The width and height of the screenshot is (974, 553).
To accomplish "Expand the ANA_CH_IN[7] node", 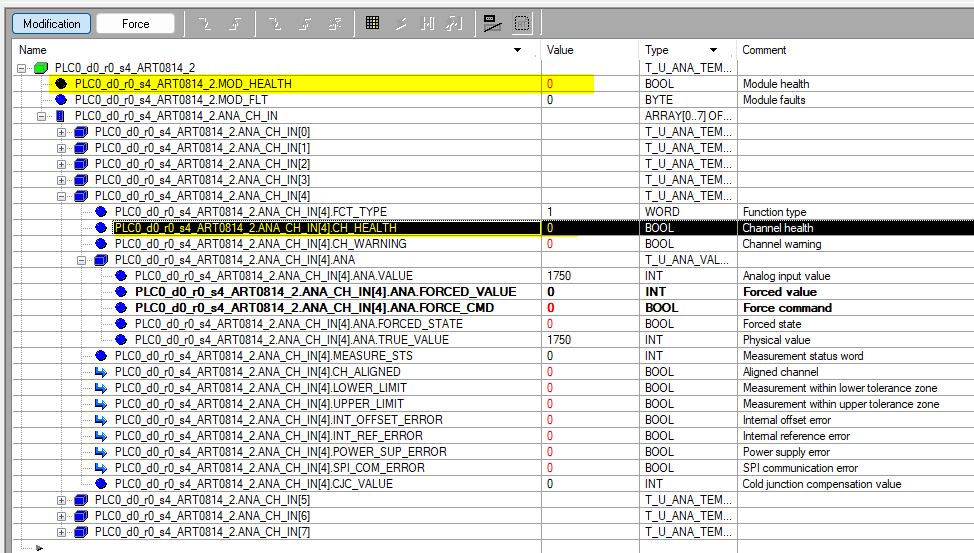I will pyautogui.click(x=61, y=532).
